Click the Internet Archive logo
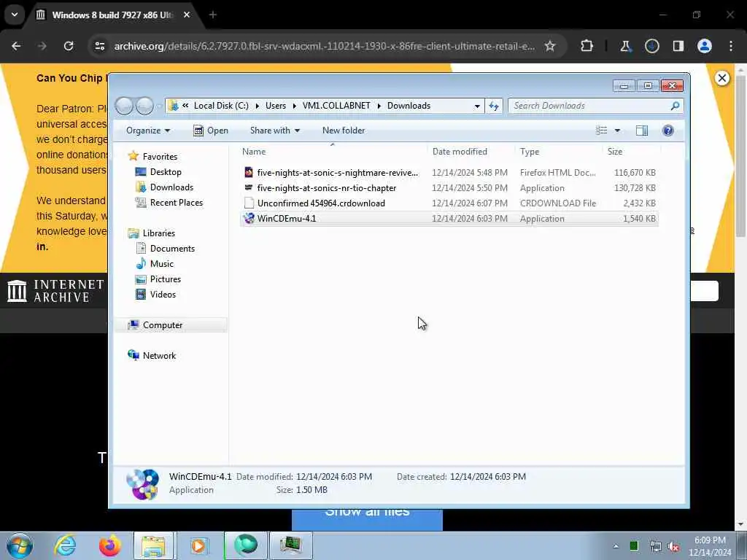 point(55,291)
